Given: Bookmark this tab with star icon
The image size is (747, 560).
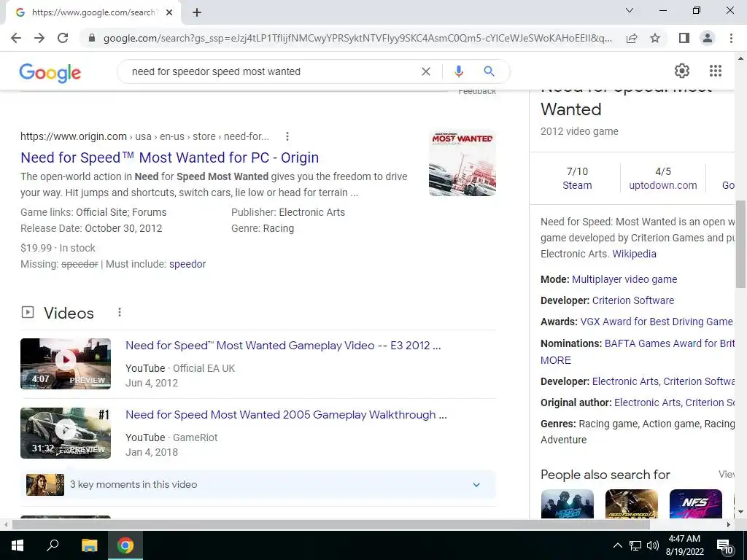Looking at the screenshot, I should [655, 38].
